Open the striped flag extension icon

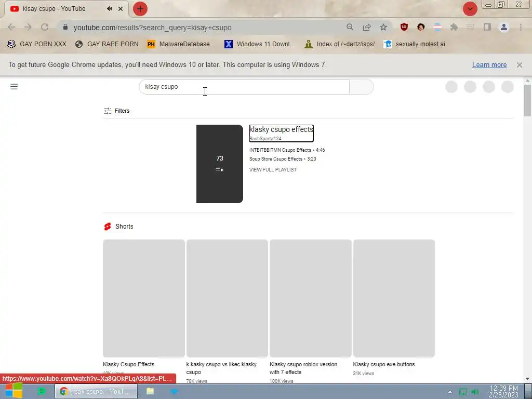(437, 27)
